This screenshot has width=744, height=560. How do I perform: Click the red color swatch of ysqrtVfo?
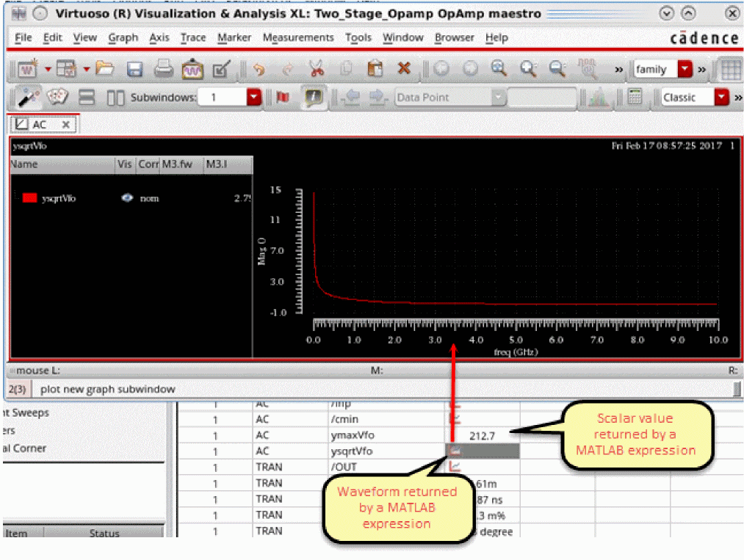click(29, 197)
